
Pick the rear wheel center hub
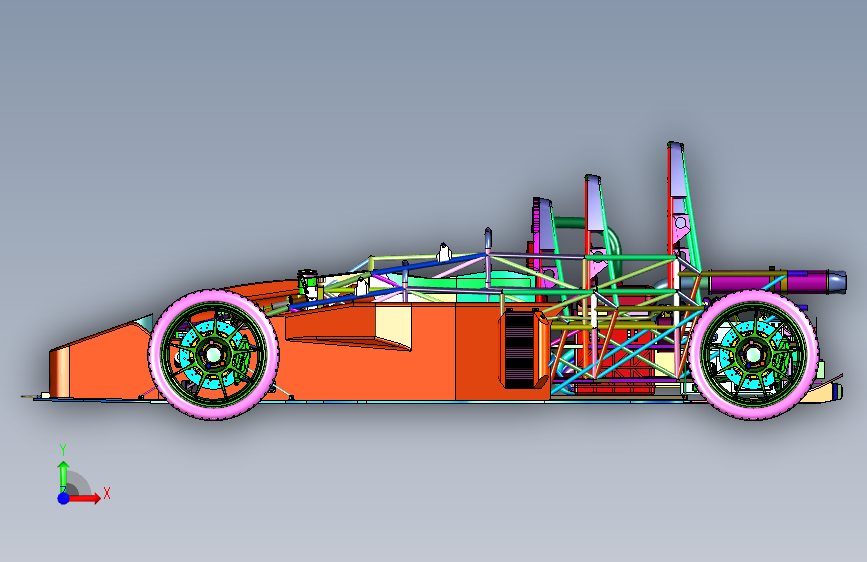[x=753, y=355]
